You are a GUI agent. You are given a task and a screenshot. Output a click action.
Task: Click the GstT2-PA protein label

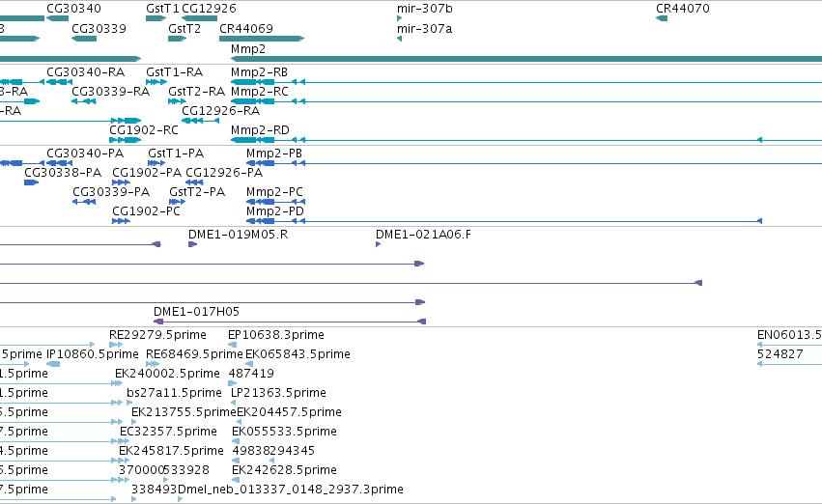[x=197, y=192]
